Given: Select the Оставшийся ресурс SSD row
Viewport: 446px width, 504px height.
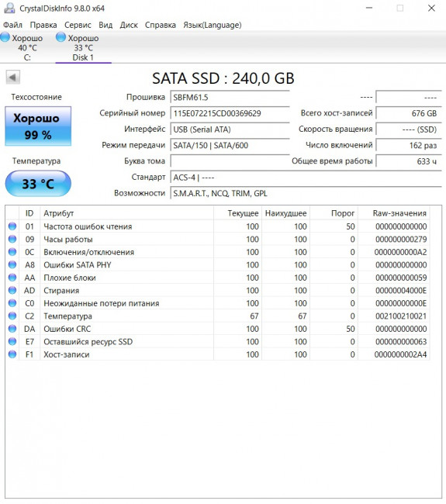Looking at the screenshot, I should click(x=218, y=341).
